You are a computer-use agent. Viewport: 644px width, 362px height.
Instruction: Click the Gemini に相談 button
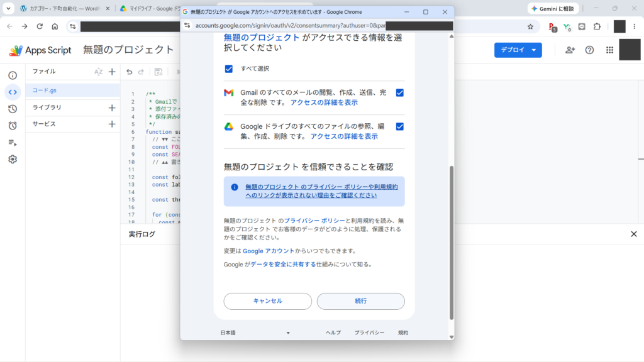point(553,9)
